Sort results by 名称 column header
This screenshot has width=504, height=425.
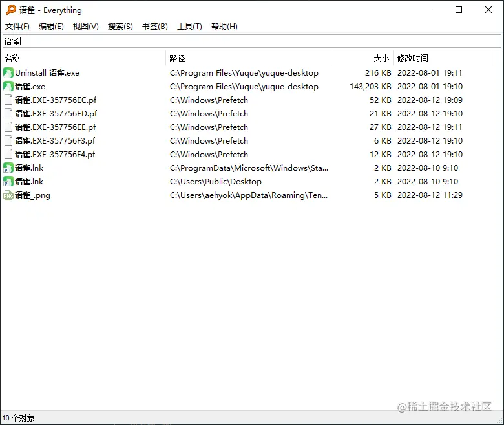click(83, 58)
